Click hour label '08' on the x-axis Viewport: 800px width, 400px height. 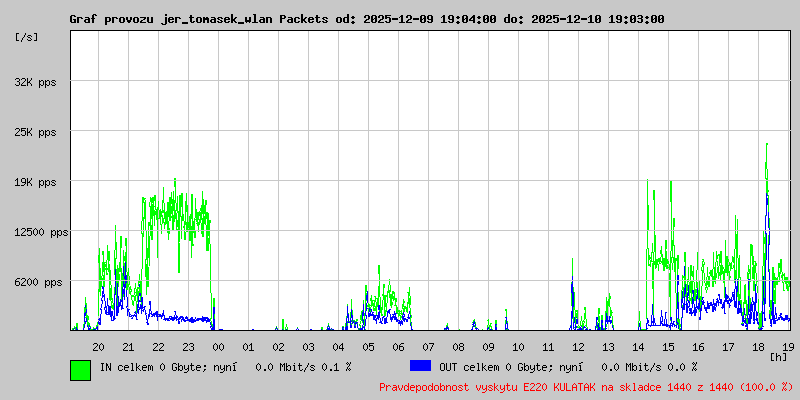coord(459,347)
